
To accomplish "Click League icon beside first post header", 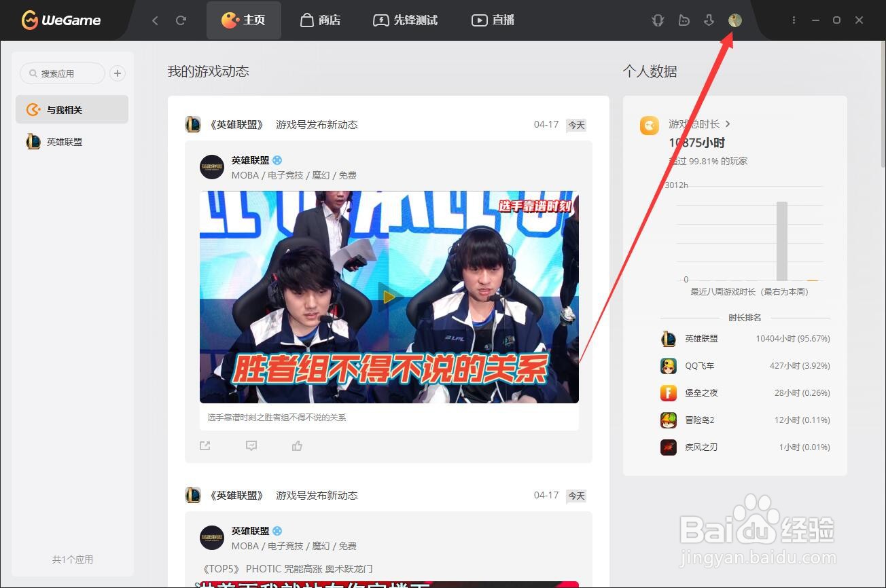I will [193, 124].
